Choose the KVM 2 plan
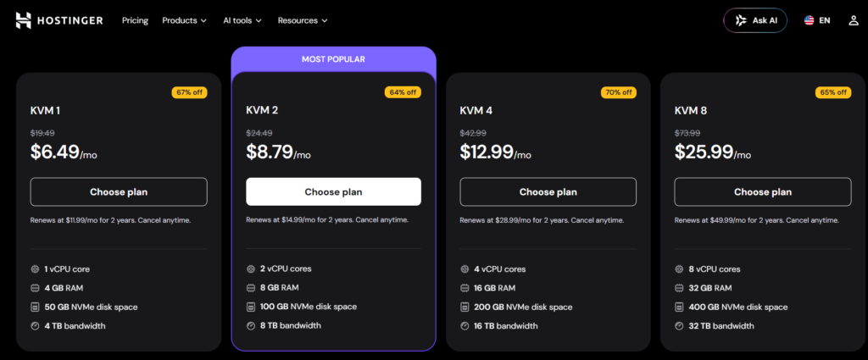The image size is (868, 360). click(x=333, y=192)
